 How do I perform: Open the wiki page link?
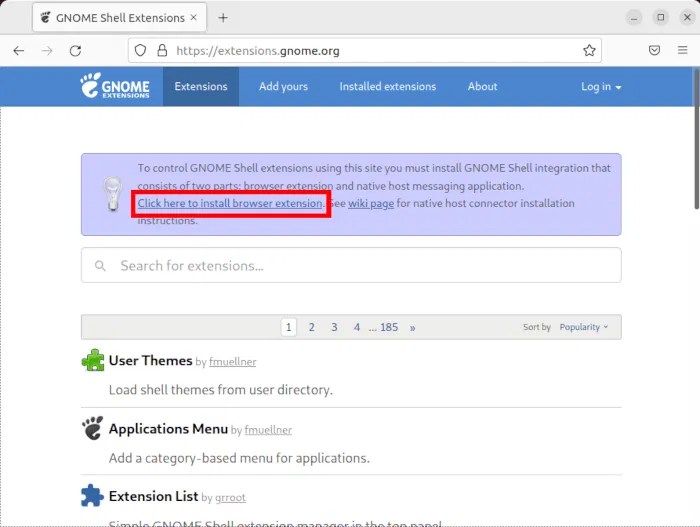click(371, 204)
